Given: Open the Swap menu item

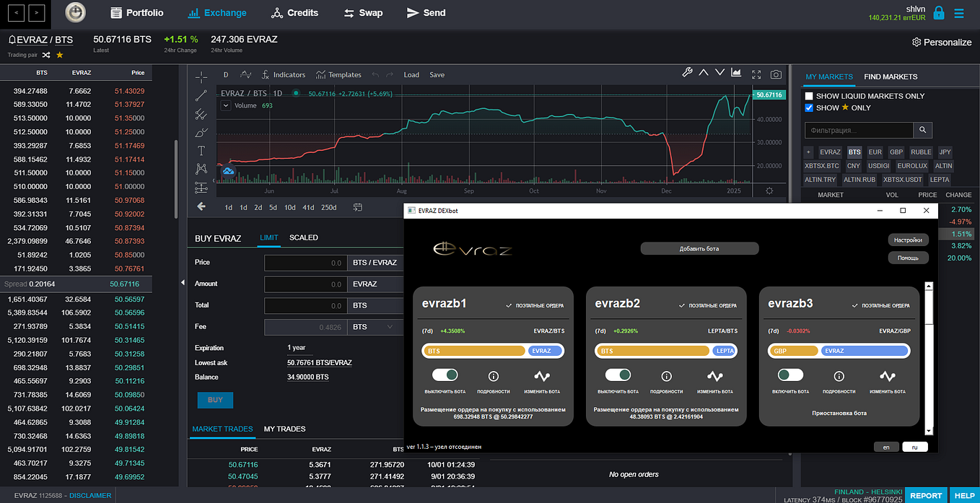Looking at the screenshot, I should coord(363,13).
